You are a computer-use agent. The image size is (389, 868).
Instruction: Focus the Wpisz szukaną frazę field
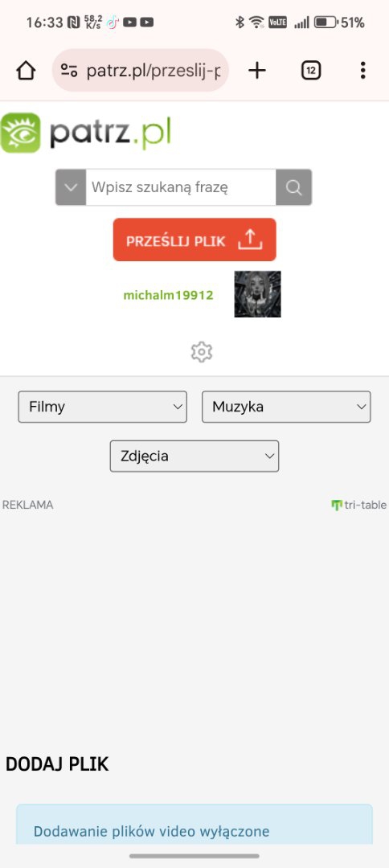pyautogui.click(x=181, y=187)
